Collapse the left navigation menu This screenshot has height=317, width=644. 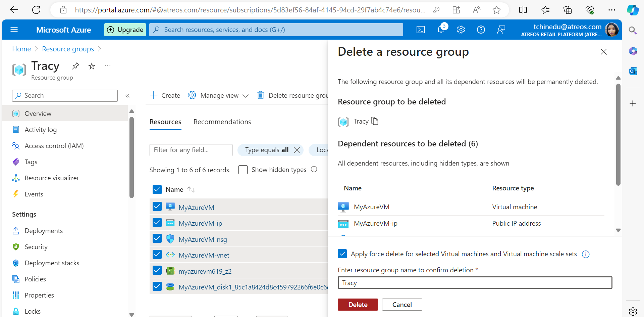(x=127, y=96)
